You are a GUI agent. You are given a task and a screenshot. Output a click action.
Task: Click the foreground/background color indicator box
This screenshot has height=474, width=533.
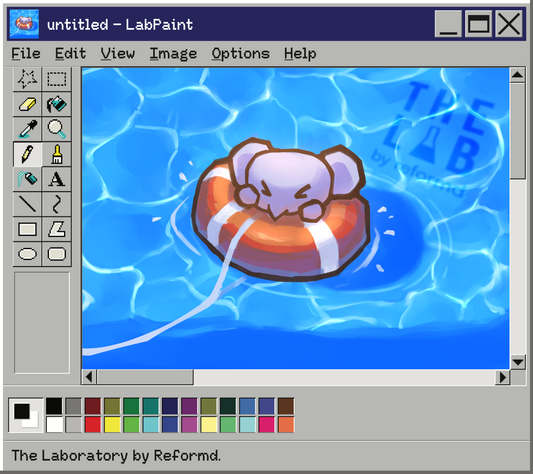pos(26,415)
